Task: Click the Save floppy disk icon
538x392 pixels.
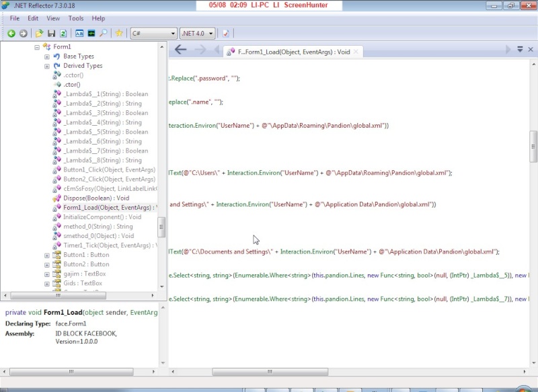Action: [x=52, y=33]
